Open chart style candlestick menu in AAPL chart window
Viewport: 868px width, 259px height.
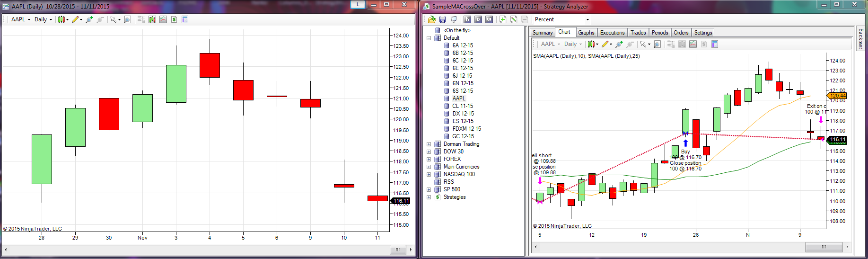point(63,19)
